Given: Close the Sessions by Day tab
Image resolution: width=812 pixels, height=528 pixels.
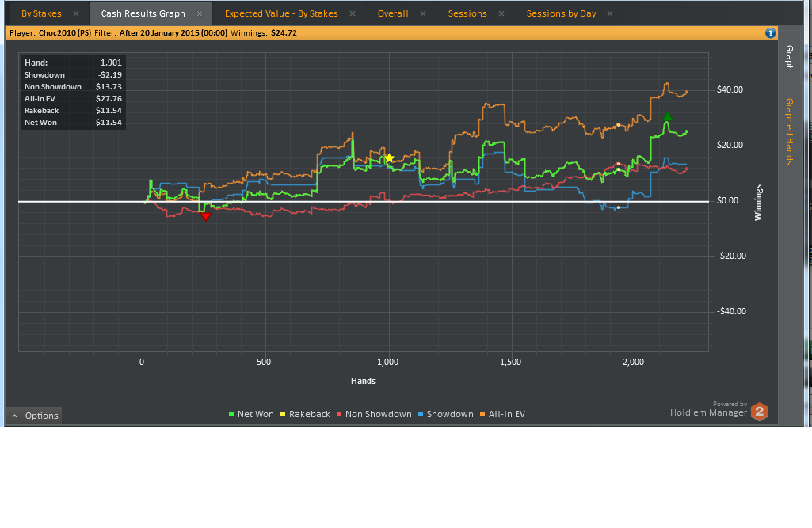Looking at the screenshot, I should tap(610, 13).
